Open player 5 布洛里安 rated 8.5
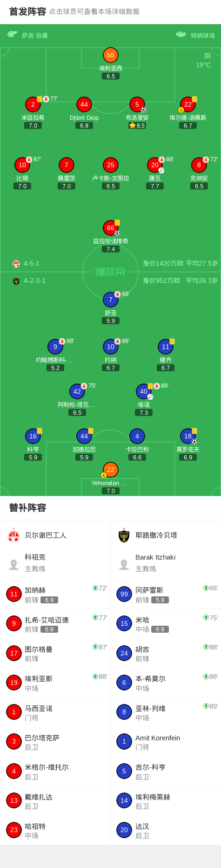 [137, 104]
